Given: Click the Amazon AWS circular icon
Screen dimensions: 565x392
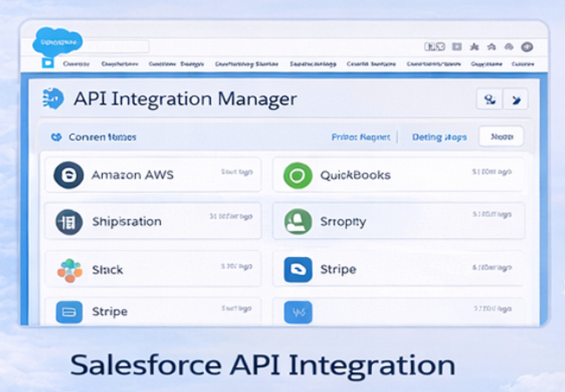Looking at the screenshot, I should [x=68, y=175].
